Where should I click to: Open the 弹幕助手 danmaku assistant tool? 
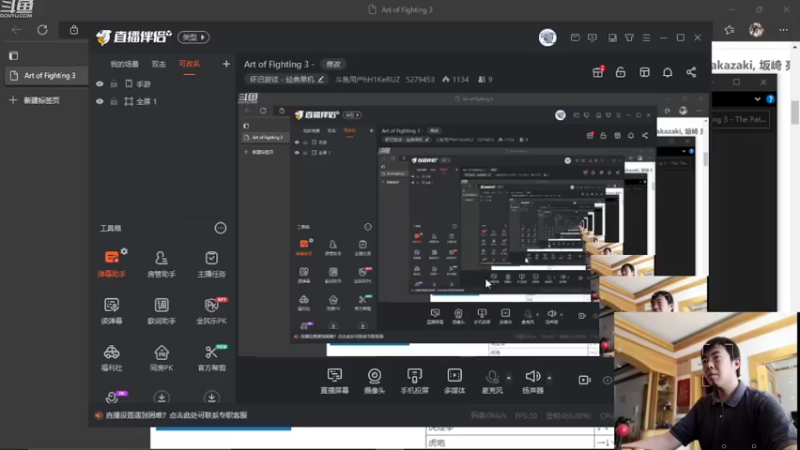tap(111, 263)
